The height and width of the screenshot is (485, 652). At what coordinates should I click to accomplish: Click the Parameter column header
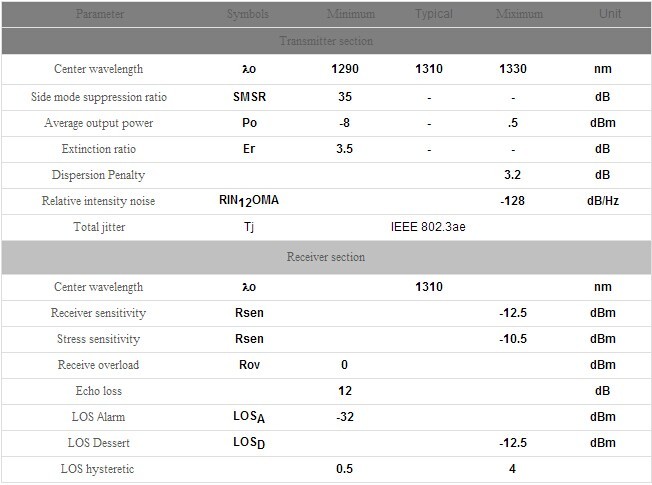point(99,15)
